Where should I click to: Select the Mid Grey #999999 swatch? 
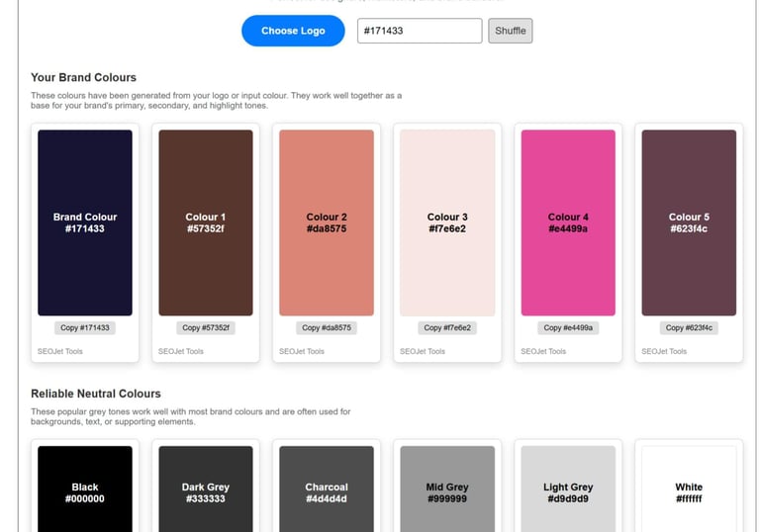pos(447,489)
